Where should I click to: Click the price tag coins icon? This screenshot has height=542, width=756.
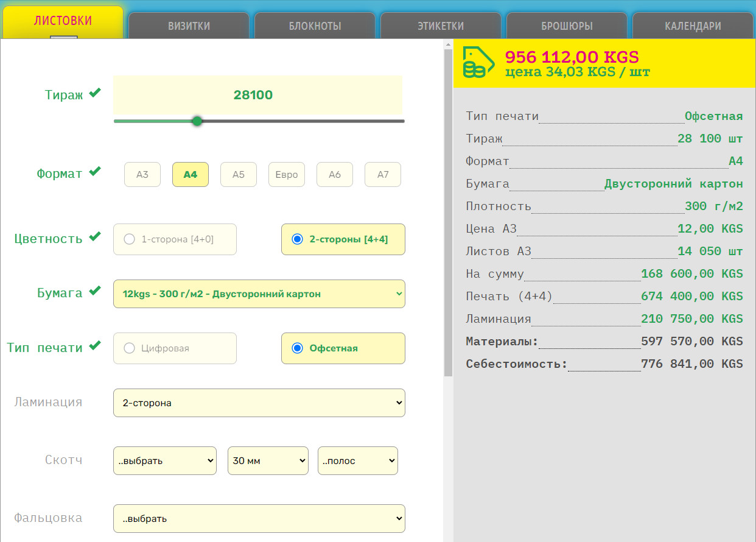click(478, 62)
